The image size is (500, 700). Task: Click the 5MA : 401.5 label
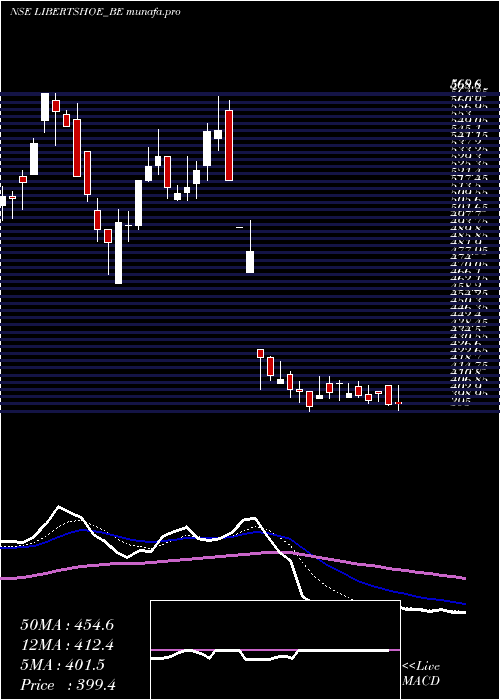(63, 665)
